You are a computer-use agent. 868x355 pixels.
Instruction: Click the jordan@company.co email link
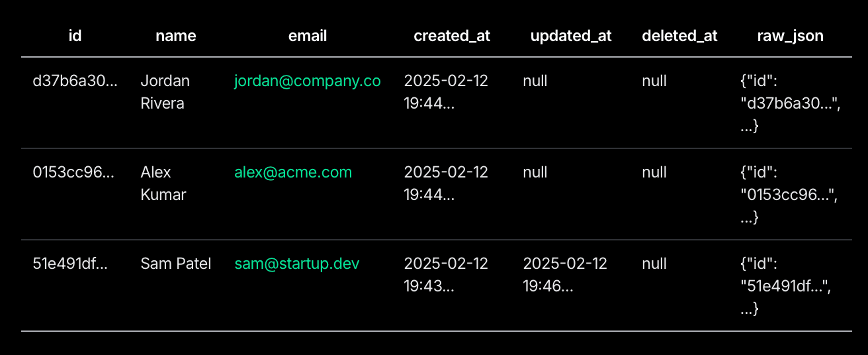(x=307, y=81)
